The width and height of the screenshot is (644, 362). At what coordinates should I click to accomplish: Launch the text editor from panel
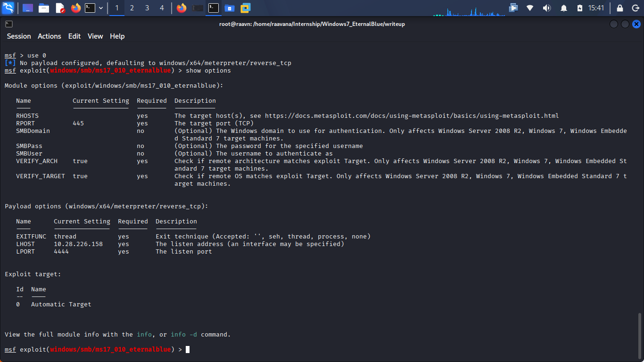tap(60, 8)
